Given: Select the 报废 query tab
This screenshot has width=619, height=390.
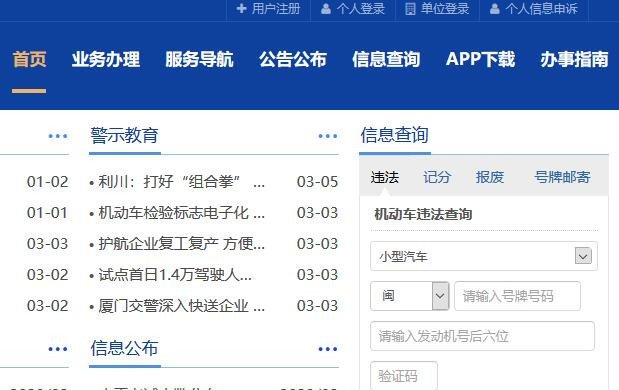Looking at the screenshot, I should pyautogui.click(x=490, y=177).
